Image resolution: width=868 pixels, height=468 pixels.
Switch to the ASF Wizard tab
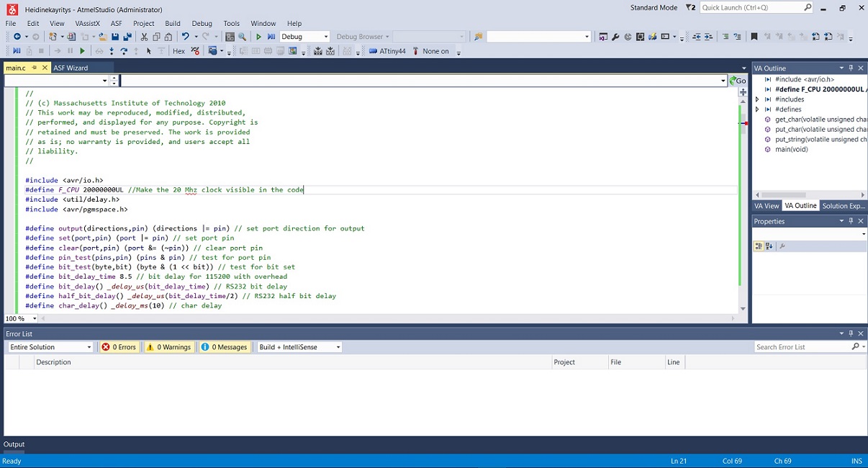pos(70,67)
